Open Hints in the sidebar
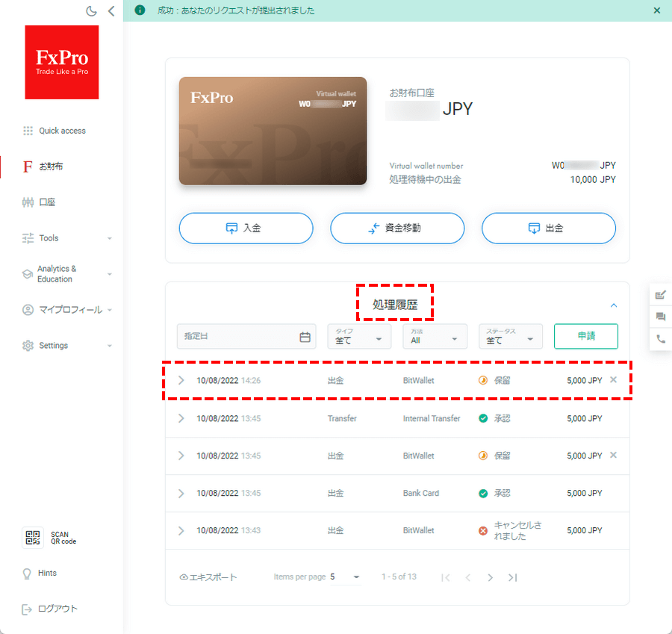This screenshot has width=672, height=634. click(x=40, y=573)
